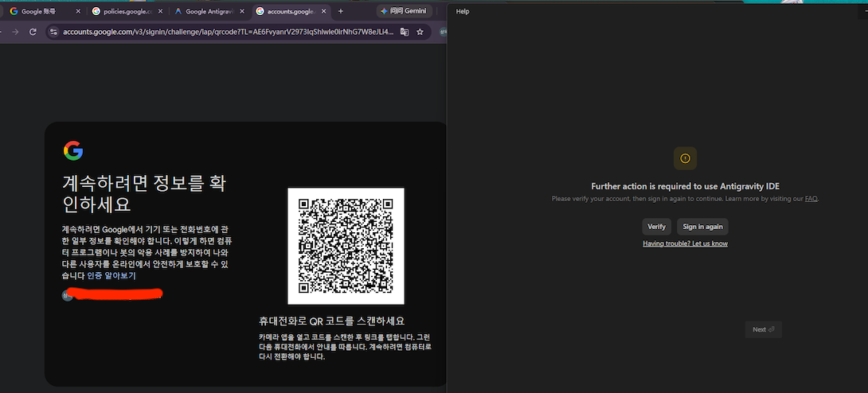Open a new browser tab with plus button

pos(341,11)
